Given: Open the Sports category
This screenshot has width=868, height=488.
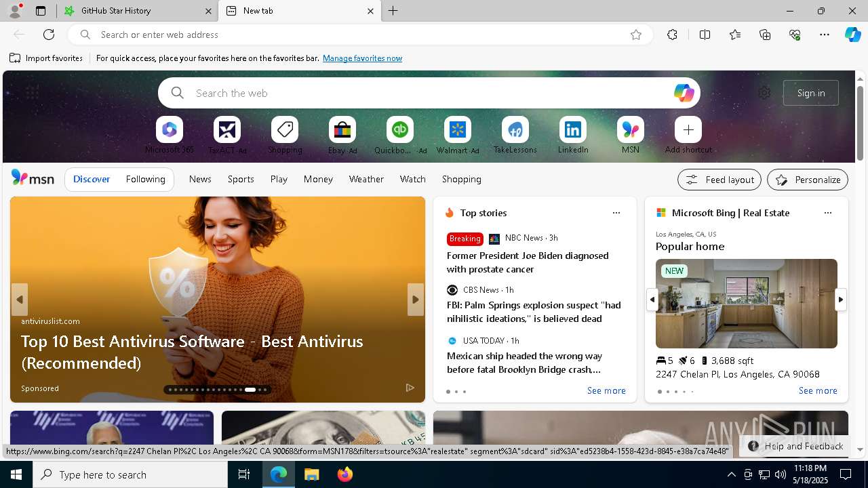Looking at the screenshot, I should pyautogui.click(x=241, y=179).
